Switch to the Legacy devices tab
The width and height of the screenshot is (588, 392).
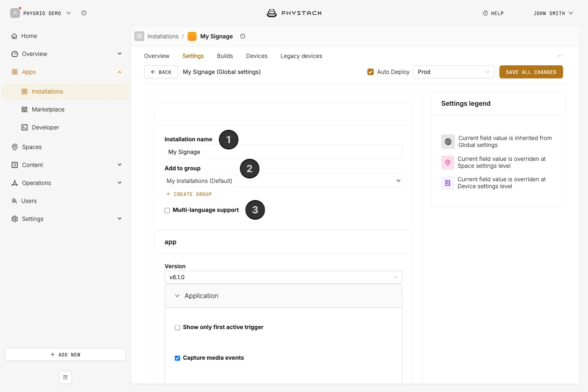click(301, 56)
